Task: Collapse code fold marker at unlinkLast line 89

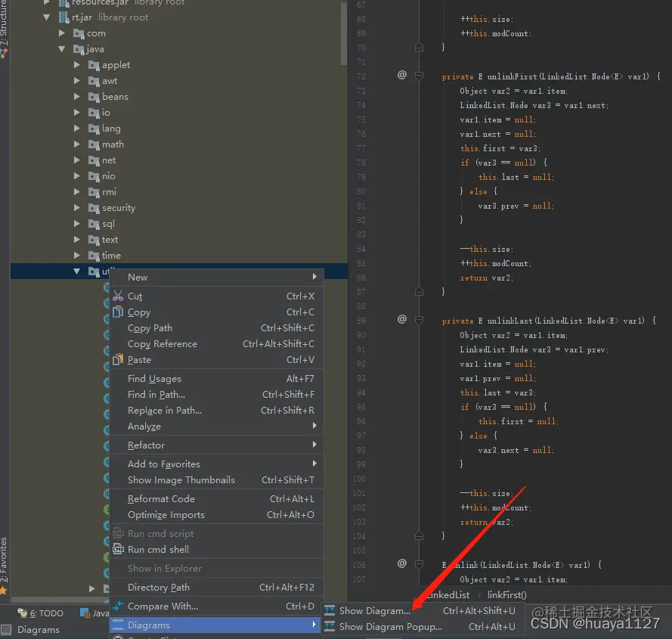Action: tap(419, 321)
